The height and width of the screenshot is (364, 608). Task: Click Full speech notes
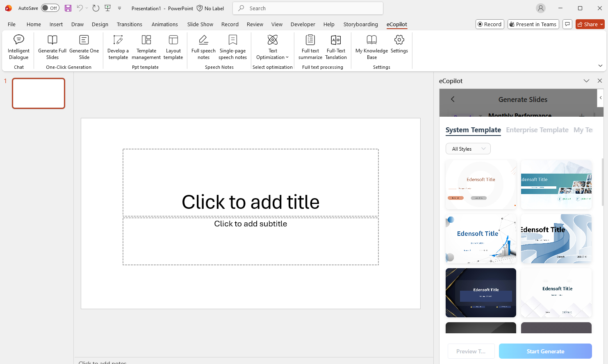click(203, 47)
